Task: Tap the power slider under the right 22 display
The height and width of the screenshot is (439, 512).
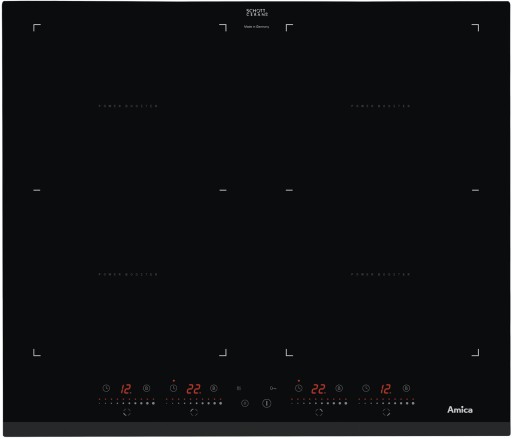Action: [x=319, y=401]
